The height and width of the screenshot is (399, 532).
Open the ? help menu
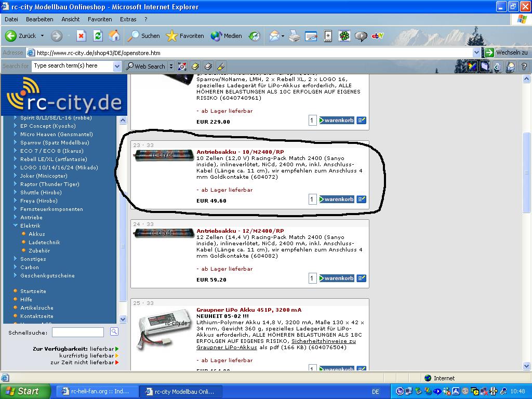pyautogui.click(x=146, y=19)
